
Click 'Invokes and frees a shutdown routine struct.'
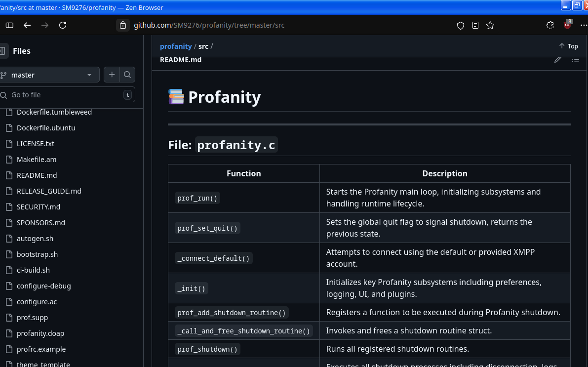pyautogui.click(x=409, y=330)
